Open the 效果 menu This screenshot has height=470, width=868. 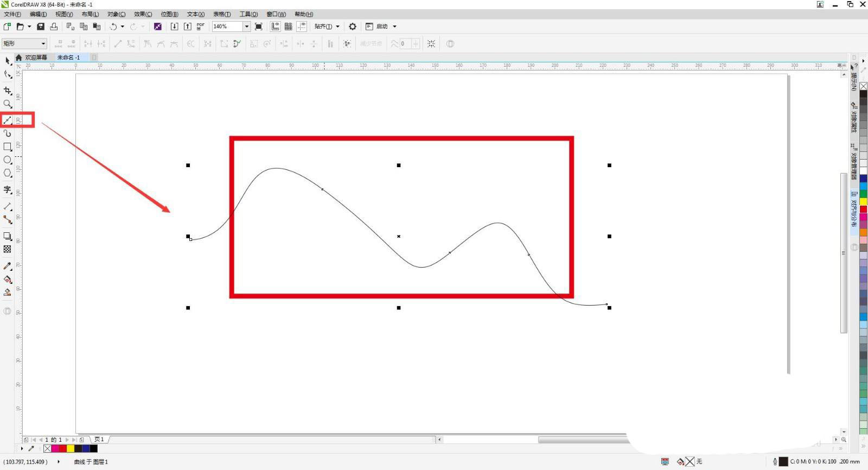(x=143, y=14)
